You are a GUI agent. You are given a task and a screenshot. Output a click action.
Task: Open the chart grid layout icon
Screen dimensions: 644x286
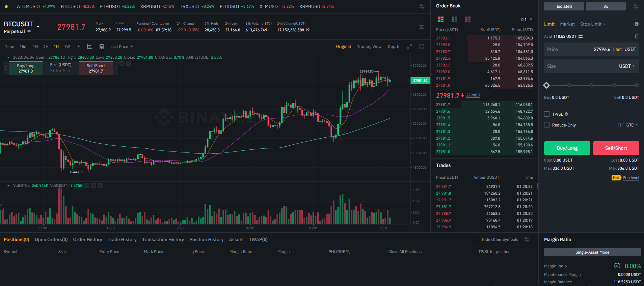[x=422, y=47]
